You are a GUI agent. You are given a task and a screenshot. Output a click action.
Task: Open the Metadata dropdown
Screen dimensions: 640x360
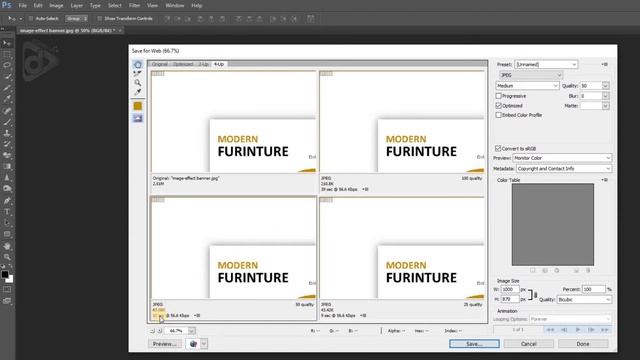pos(564,169)
